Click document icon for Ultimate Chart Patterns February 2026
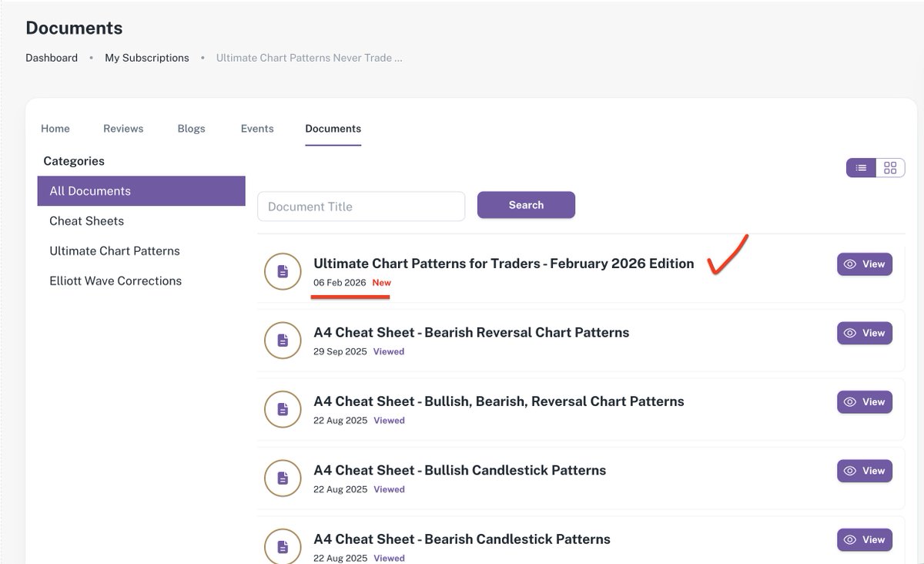Image resolution: width=924 pixels, height=564 pixels. click(283, 271)
